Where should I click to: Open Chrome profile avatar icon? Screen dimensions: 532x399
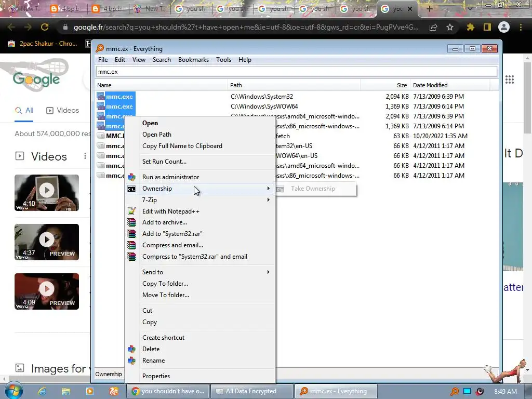coord(504,27)
